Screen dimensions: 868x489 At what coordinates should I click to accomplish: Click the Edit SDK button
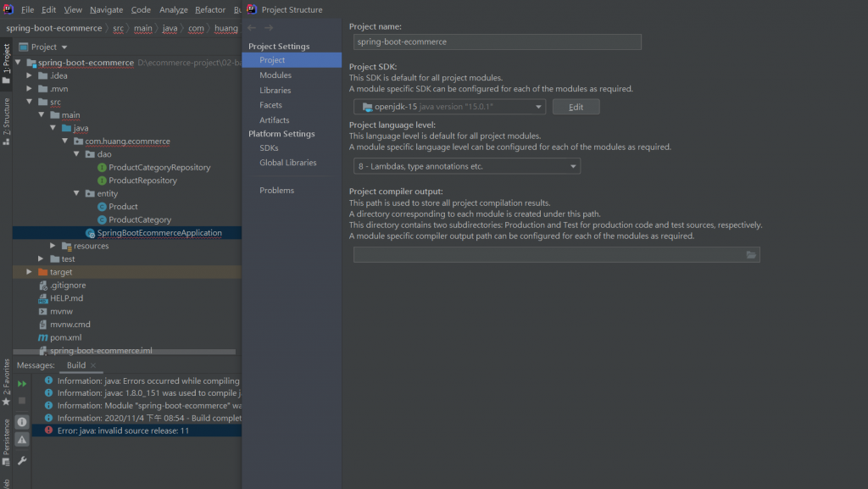576,107
